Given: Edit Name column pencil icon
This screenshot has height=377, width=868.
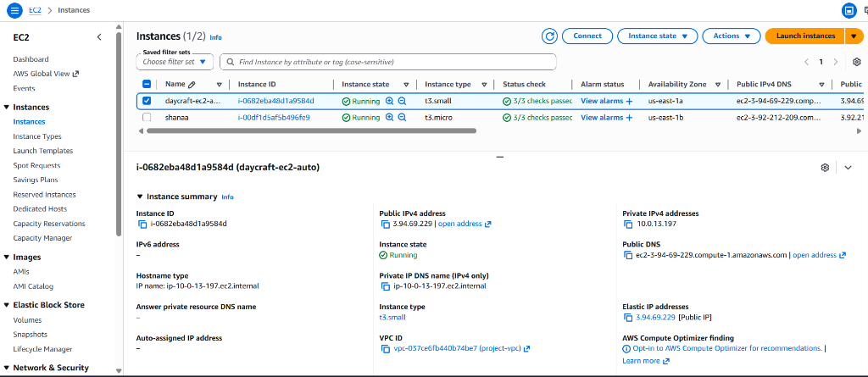Looking at the screenshot, I should [192, 85].
